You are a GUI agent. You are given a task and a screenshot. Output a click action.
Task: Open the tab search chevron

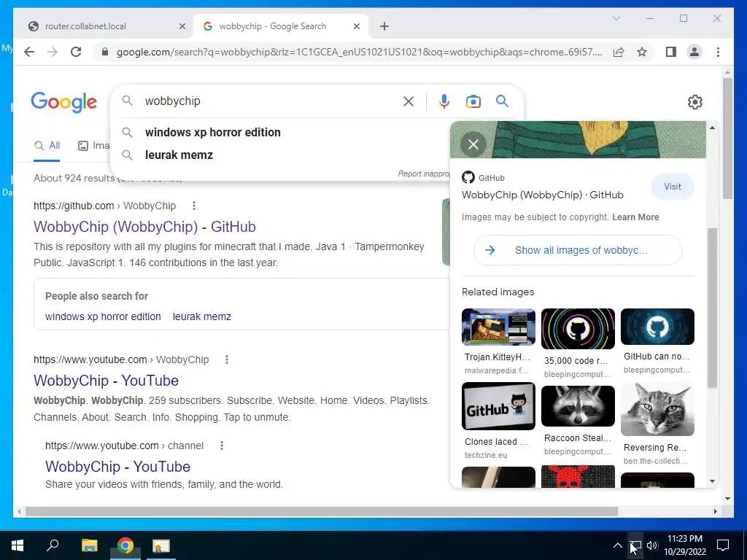click(616, 18)
